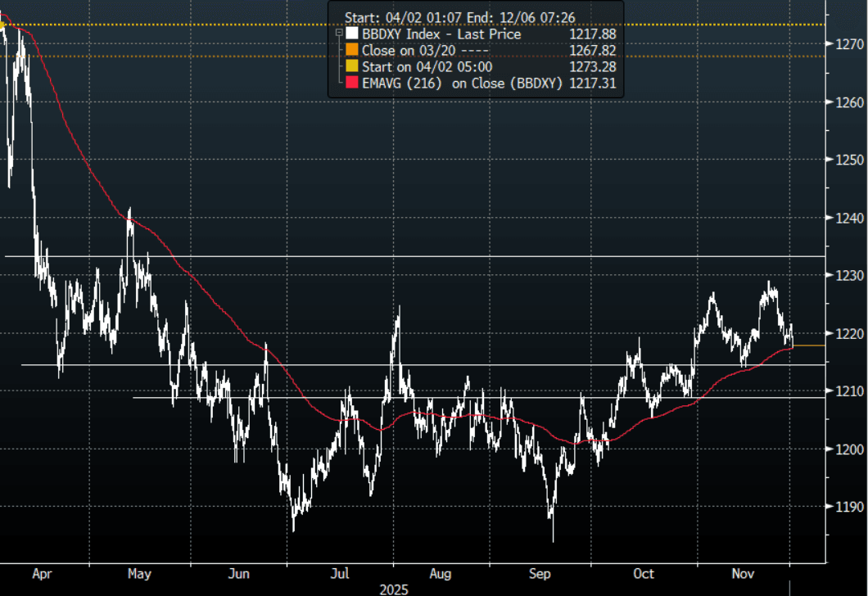868x596 pixels.
Task: Pick the red EMAVG (216) swatch
Action: tap(351, 84)
